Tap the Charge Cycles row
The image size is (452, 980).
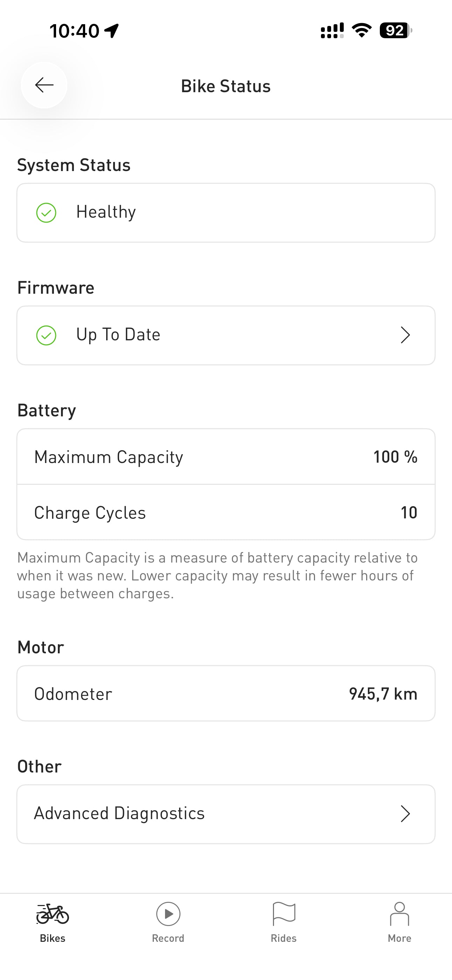(226, 512)
